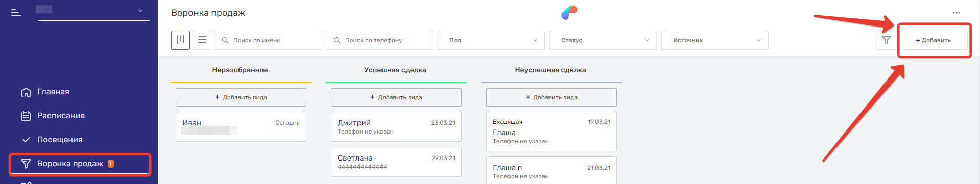Select Воронка продаж menu item
The height and width of the screenshot is (184, 980).
(x=80, y=164)
